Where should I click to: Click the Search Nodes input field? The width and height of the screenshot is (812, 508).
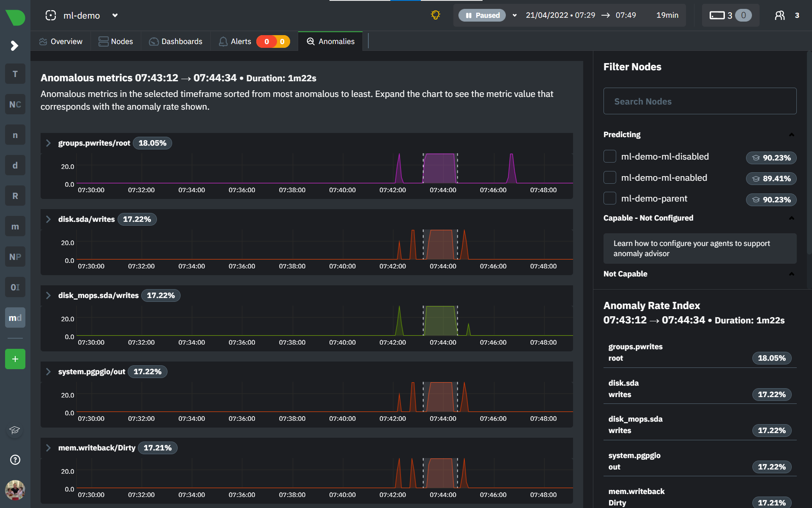tap(700, 101)
